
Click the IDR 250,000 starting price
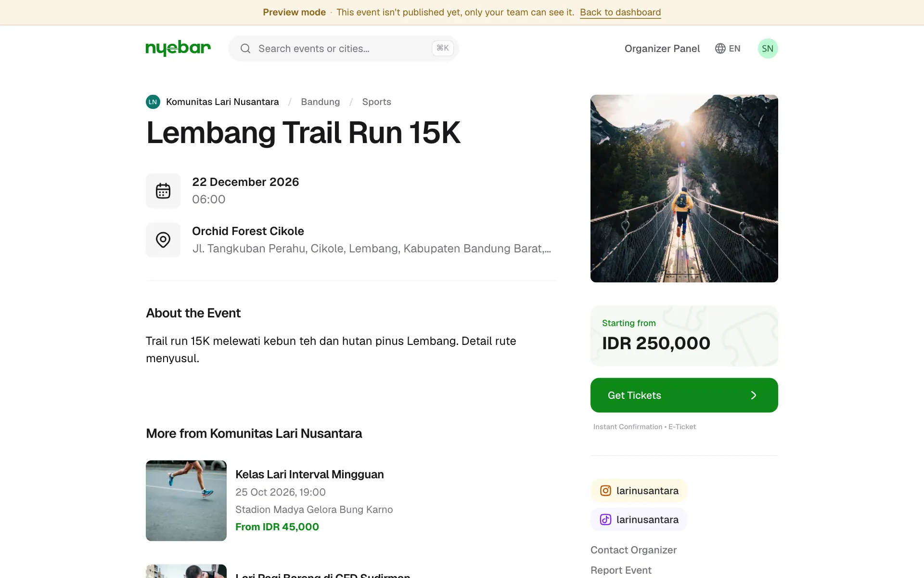(656, 343)
